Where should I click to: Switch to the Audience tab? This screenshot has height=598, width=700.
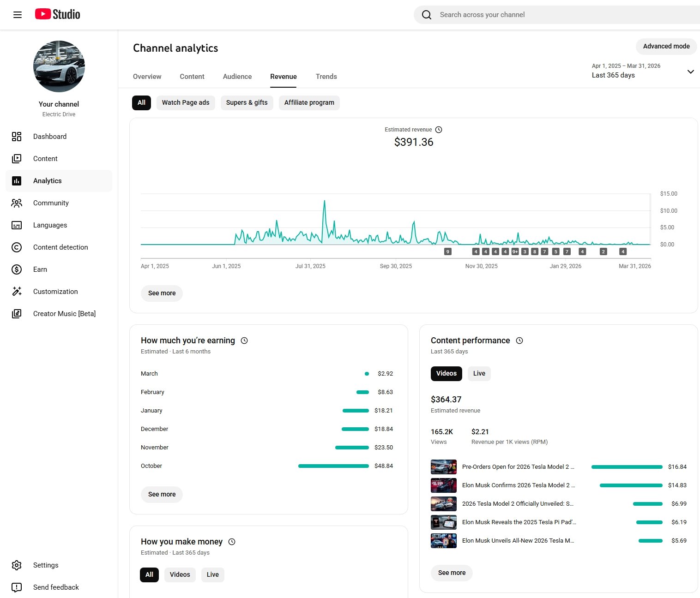click(237, 77)
